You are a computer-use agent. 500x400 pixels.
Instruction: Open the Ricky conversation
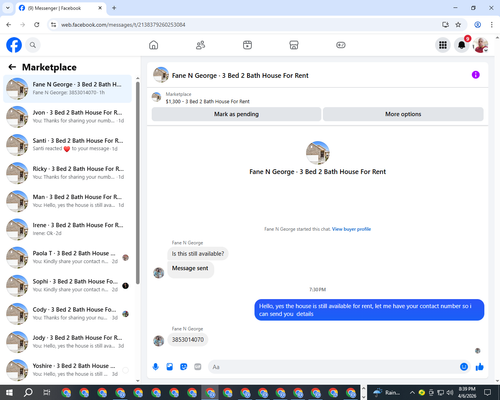(67, 173)
